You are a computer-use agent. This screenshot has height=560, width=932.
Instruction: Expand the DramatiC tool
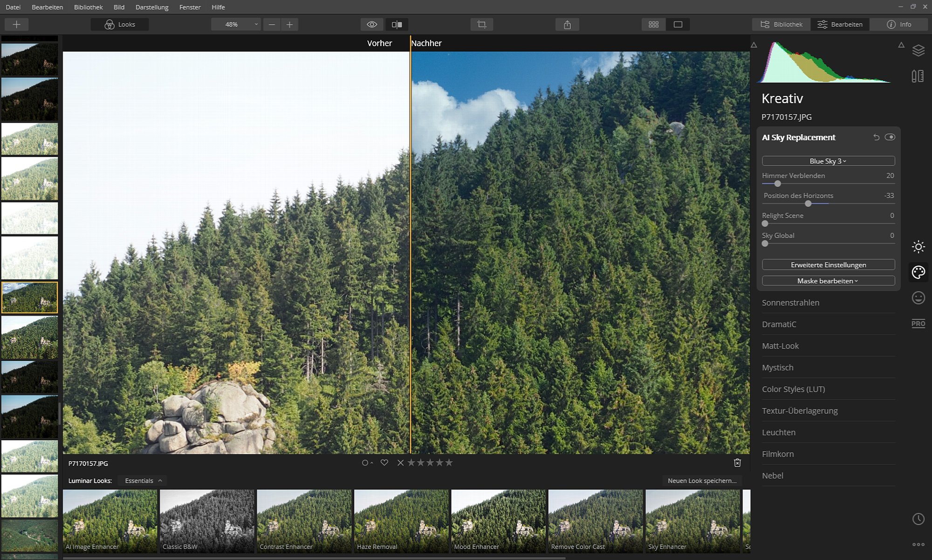828,324
